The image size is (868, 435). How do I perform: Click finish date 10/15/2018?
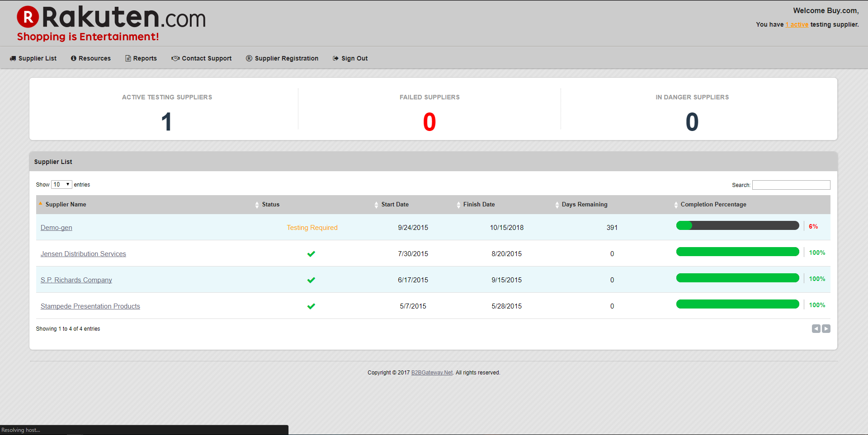pyautogui.click(x=507, y=228)
